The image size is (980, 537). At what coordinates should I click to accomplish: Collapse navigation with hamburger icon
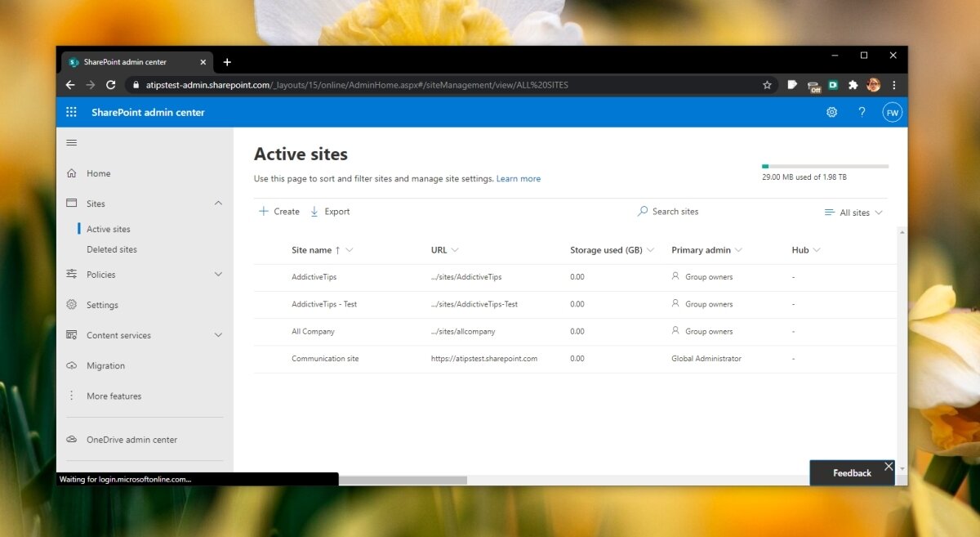pyautogui.click(x=72, y=143)
